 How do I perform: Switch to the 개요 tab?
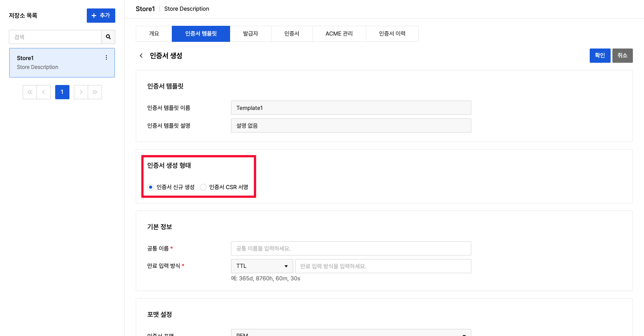coord(154,34)
